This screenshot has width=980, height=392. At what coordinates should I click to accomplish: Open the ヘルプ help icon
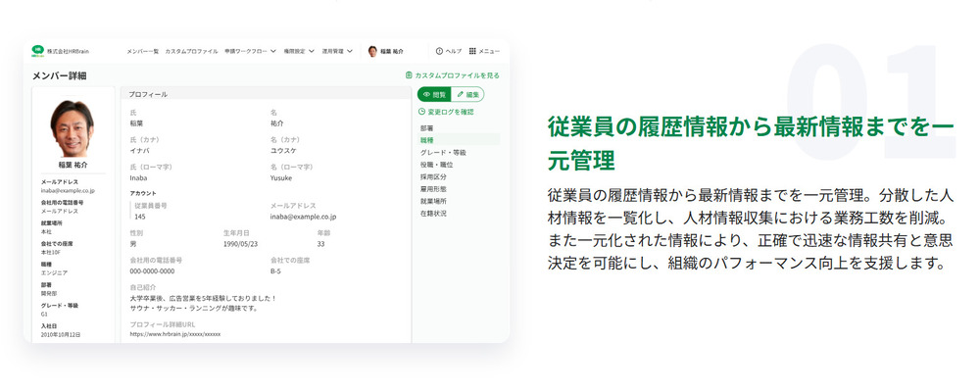(x=439, y=51)
